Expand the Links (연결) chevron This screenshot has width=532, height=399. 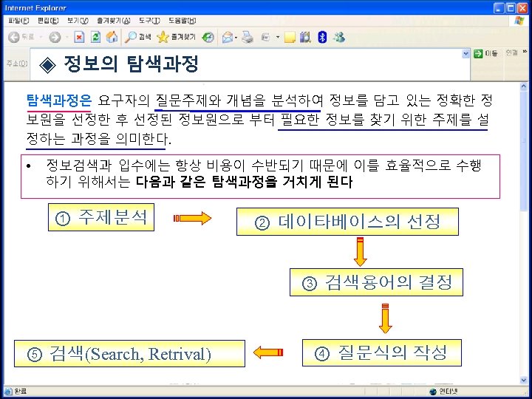(x=525, y=51)
